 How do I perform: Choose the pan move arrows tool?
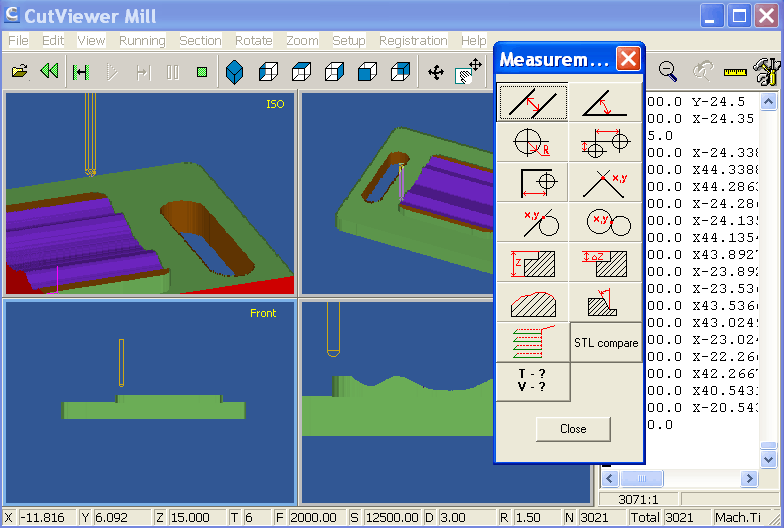[436, 71]
